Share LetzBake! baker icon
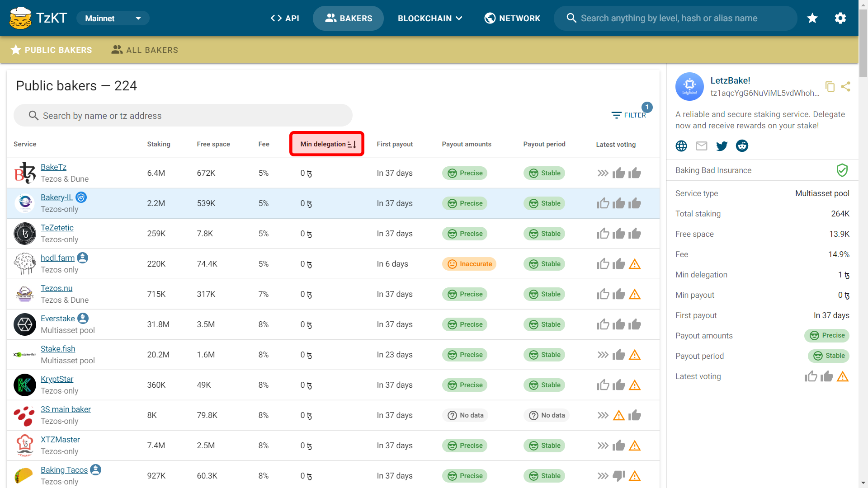The height and width of the screenshot is (488, 868). 846,86
